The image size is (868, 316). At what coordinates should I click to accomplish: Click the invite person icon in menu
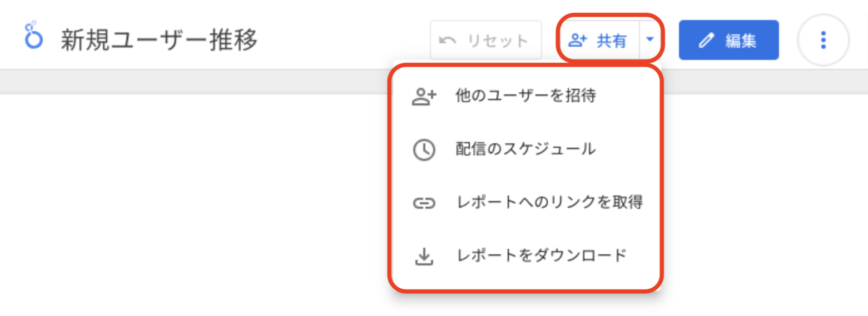424,97
